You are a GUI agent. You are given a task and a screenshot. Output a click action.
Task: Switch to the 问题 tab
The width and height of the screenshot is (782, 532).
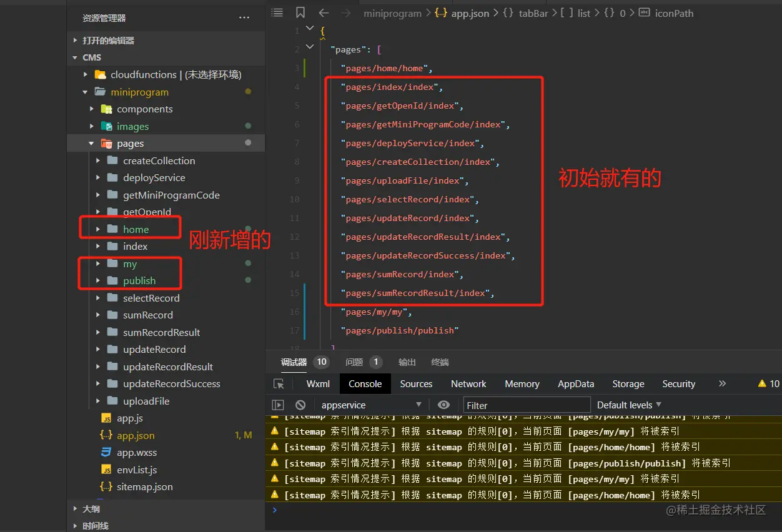click(354, 362)
